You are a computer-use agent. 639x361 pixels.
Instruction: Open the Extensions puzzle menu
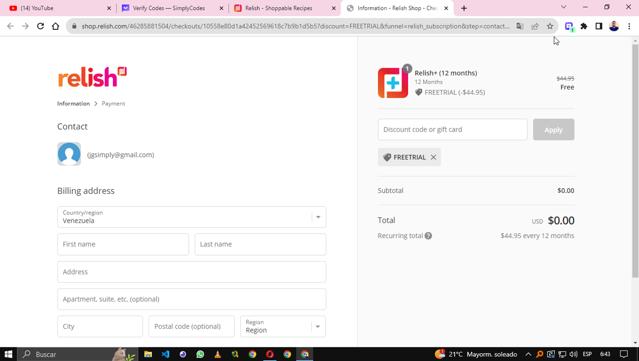pyautogui.click(x=584, y=26)
